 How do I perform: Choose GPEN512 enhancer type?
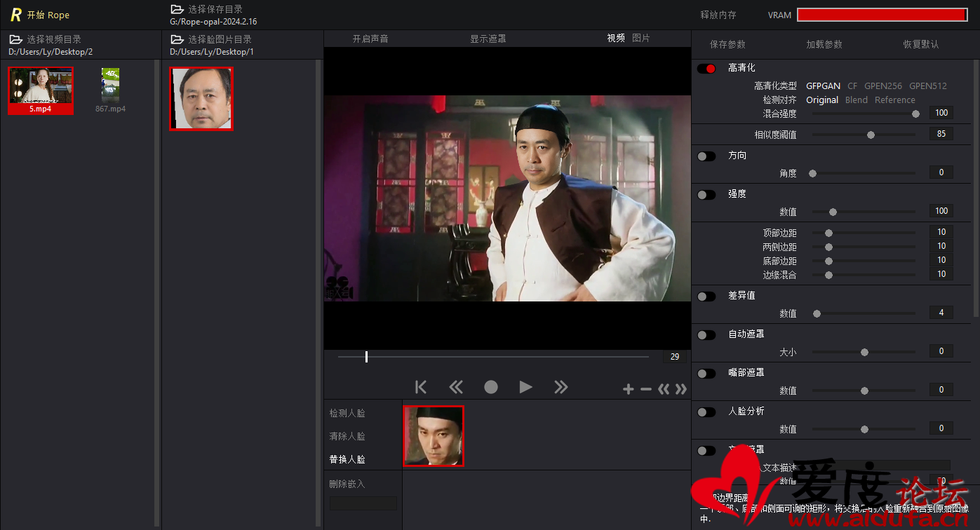(x=928, y=86)
